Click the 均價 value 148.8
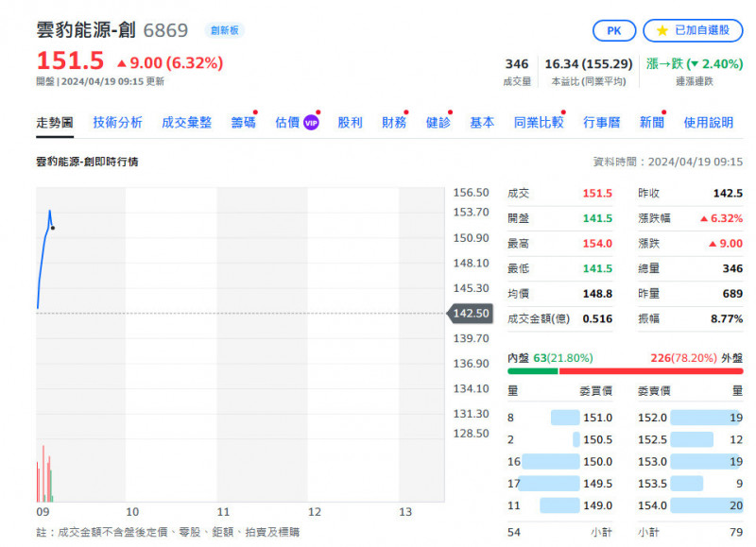 tap(597, 294)
